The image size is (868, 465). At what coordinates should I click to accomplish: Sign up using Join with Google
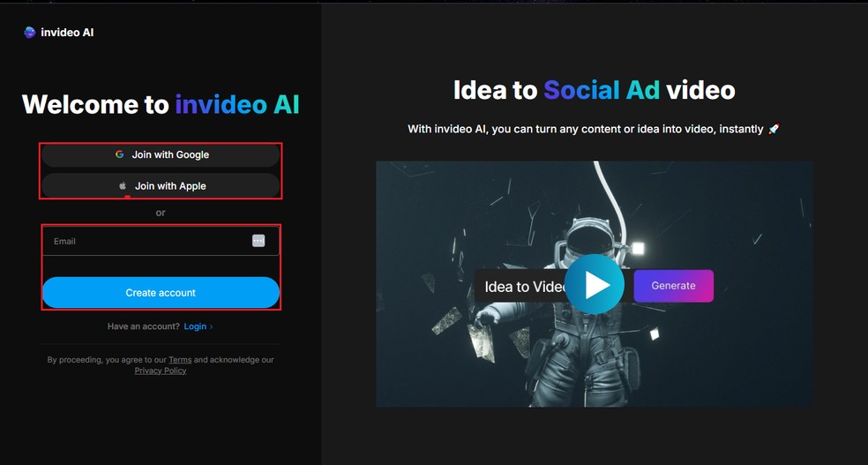[x=161, y=155]
